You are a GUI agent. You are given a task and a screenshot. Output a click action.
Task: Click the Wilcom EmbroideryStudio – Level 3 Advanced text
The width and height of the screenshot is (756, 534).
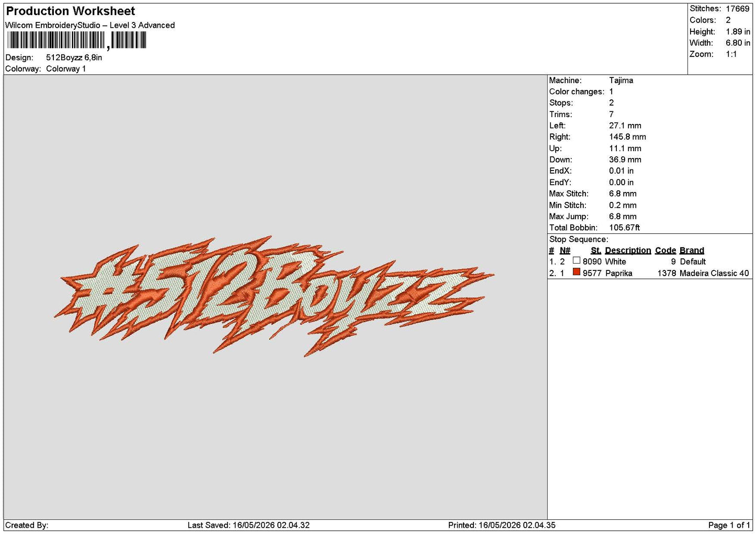point(90,25)
